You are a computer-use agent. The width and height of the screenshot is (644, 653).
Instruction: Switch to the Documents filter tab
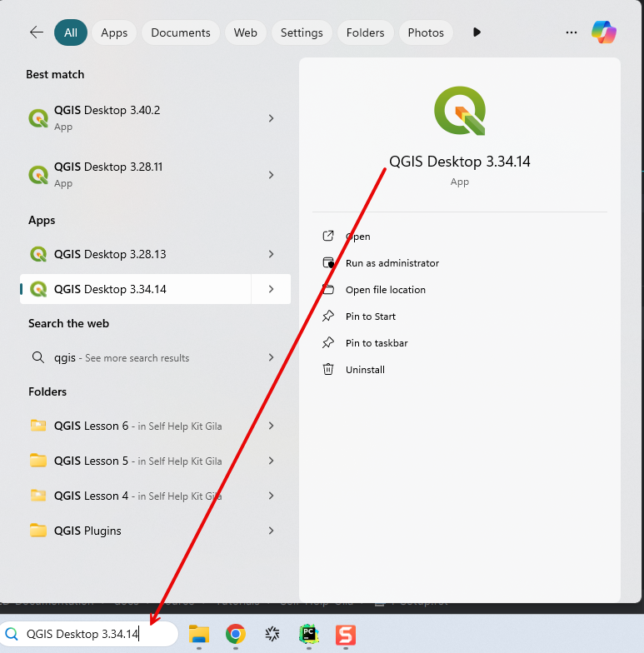181,32
